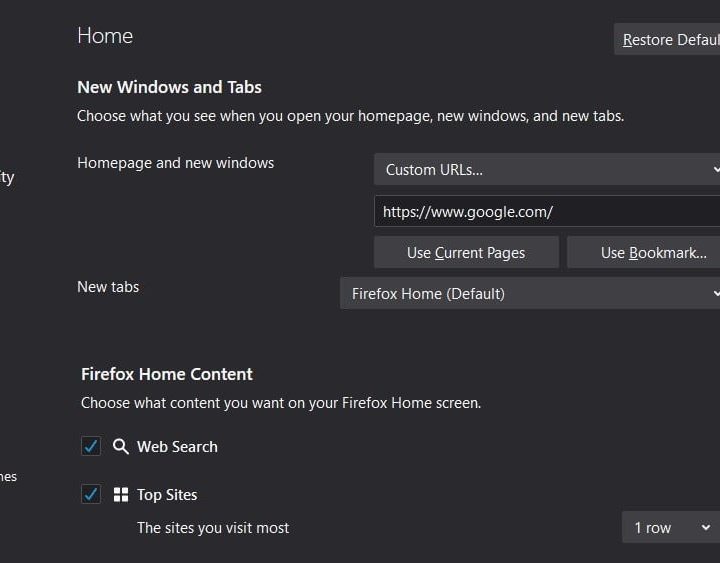The height and width of the screenshot is (563, 720).
Task: Focus the homepage URL field with google.com
Action: point(547,212)
